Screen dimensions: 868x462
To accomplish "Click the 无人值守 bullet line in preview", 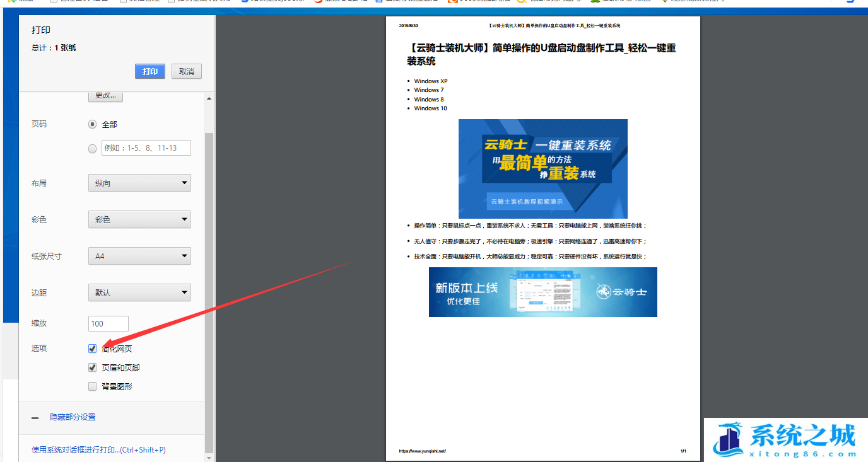I will coord(531,241).
